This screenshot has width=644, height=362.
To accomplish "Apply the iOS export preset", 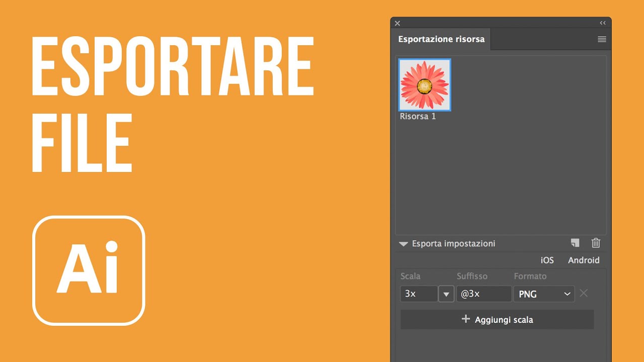I will coord(547,260).
